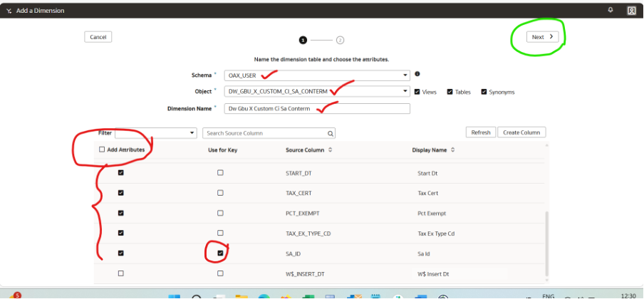The width and height of the screenshot is (644, 299).
Task: Click the search magnifier in Source Column search
Action: (330, 133)
